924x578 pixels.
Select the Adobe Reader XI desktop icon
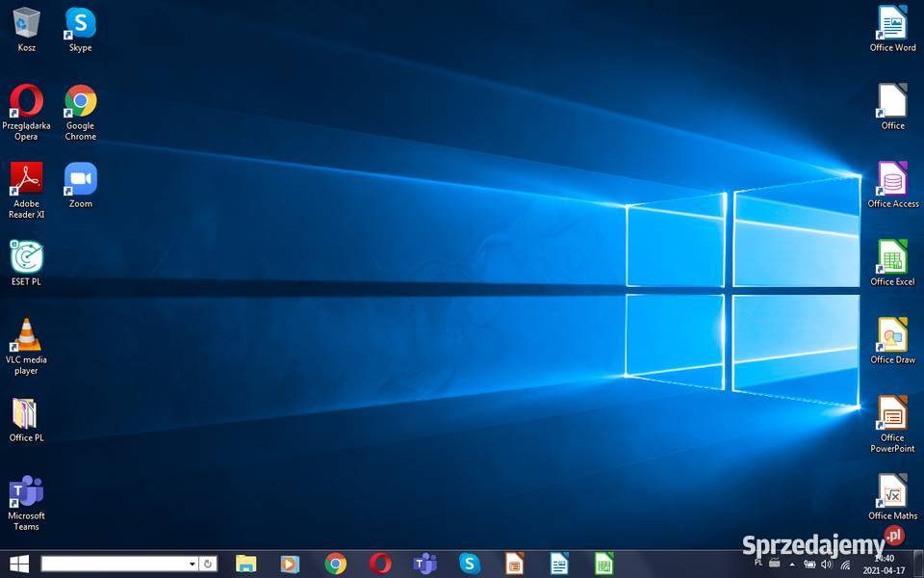(26, 190)
